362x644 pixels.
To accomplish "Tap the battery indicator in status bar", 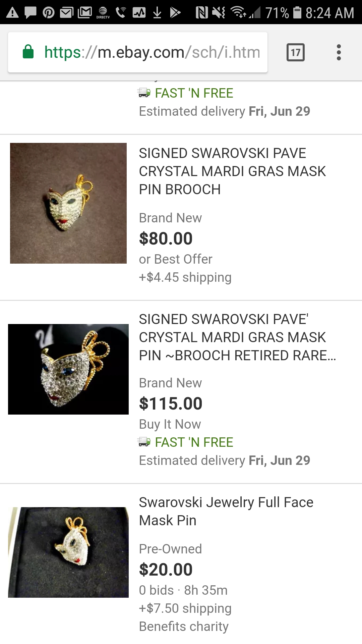I will coord(297,13).
